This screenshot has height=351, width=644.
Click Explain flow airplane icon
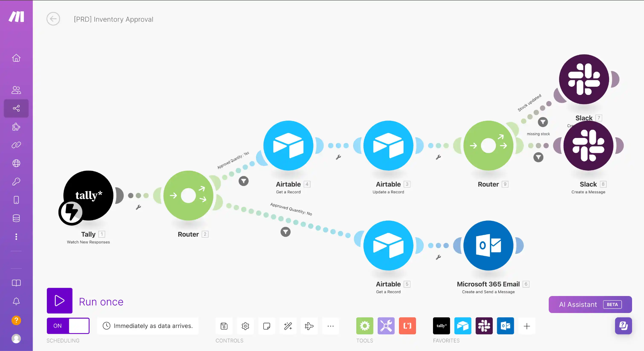[x=309, y=326]
